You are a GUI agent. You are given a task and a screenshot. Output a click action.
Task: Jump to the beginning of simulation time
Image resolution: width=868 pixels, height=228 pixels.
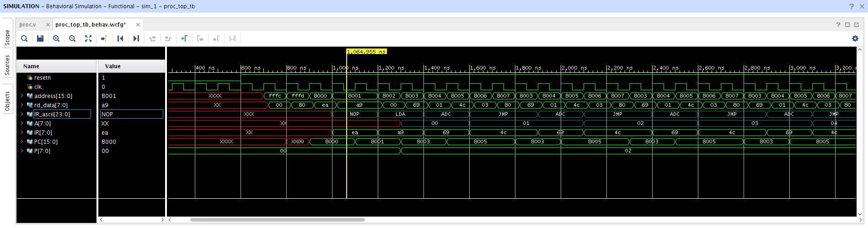pyautogui.click(x=120, y=39)
